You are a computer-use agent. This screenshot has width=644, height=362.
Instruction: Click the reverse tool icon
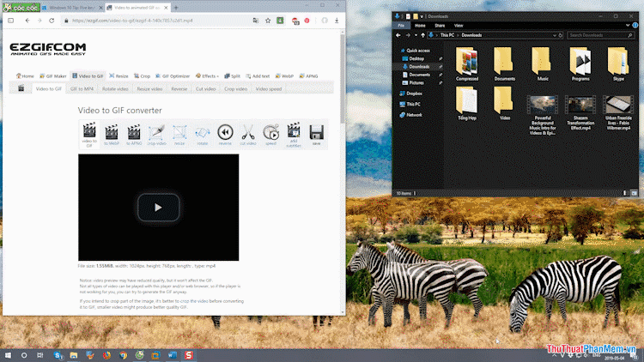[225, 134]
